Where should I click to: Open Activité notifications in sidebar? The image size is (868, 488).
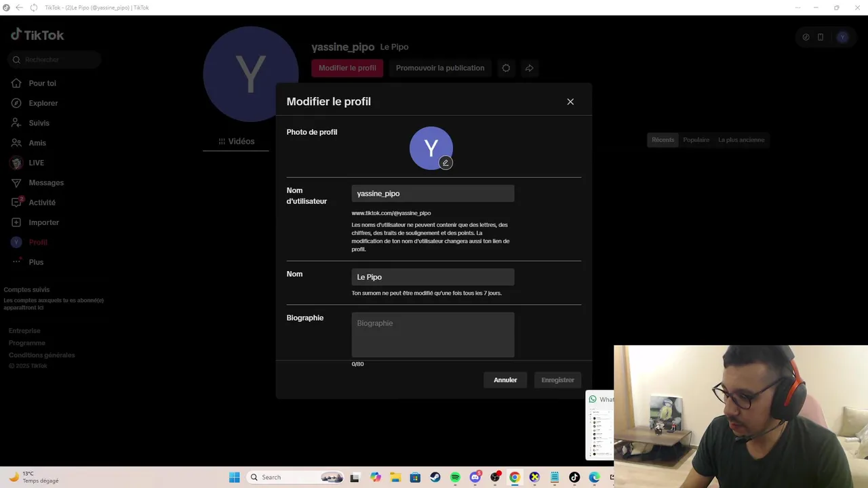42,203
